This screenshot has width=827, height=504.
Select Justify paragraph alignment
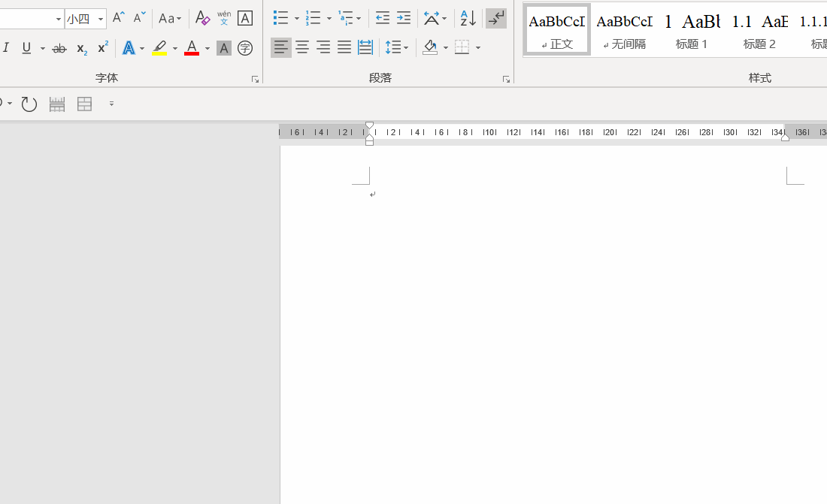(344, 47)
